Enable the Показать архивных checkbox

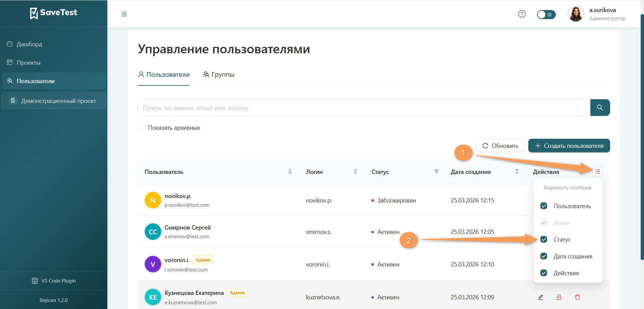point(141,127)
